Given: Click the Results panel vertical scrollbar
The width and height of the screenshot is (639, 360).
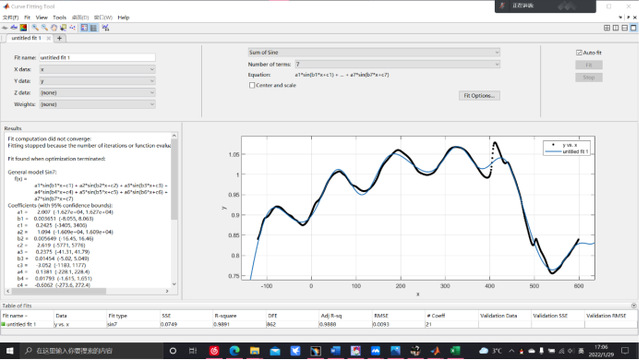Looking at the screenshot, I should 174,210.
